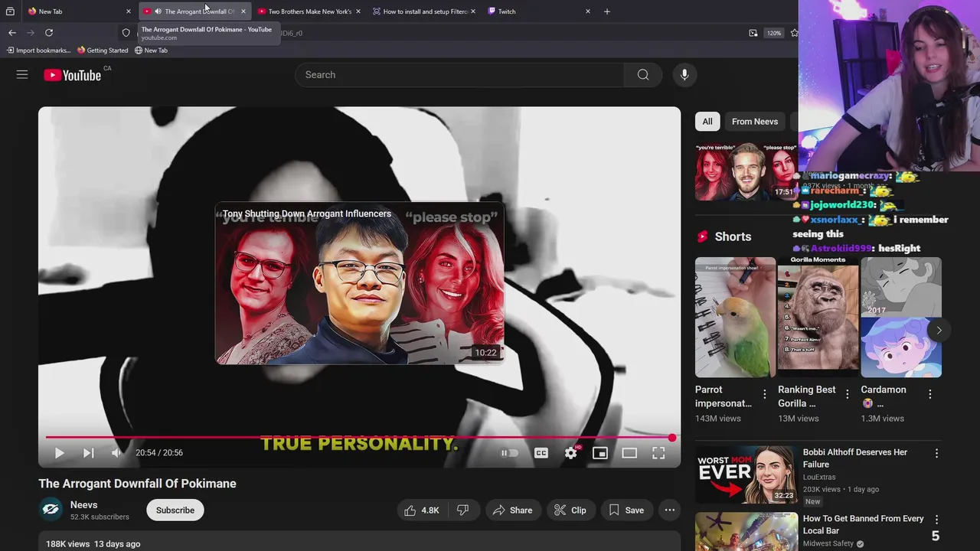
Task: Open the Midwest Safety channel name
Action: click(828, 543)
